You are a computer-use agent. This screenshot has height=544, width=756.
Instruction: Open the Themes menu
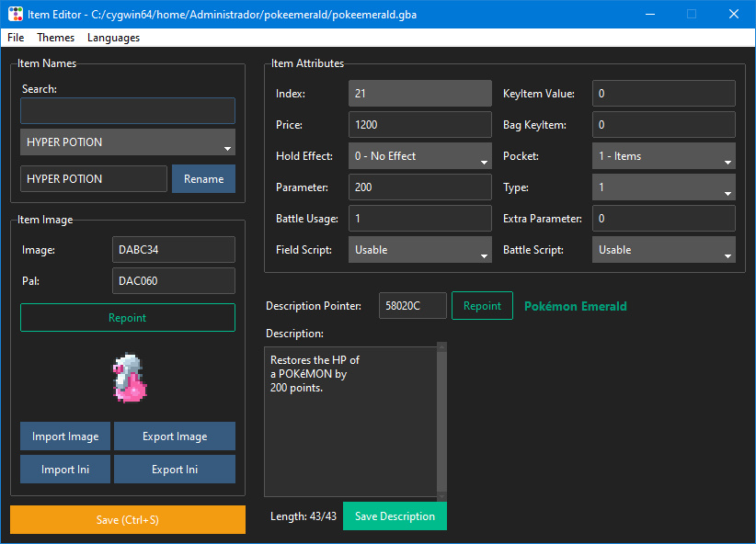tap(56, 38)
